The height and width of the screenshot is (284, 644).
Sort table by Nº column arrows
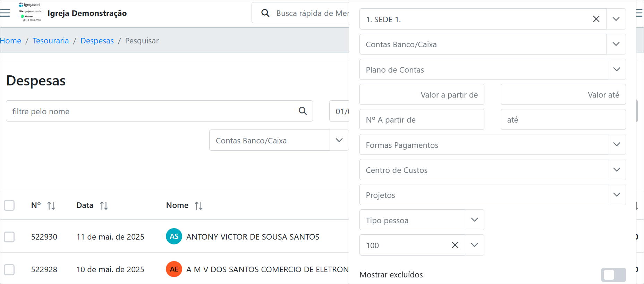(x=51, y=206)
